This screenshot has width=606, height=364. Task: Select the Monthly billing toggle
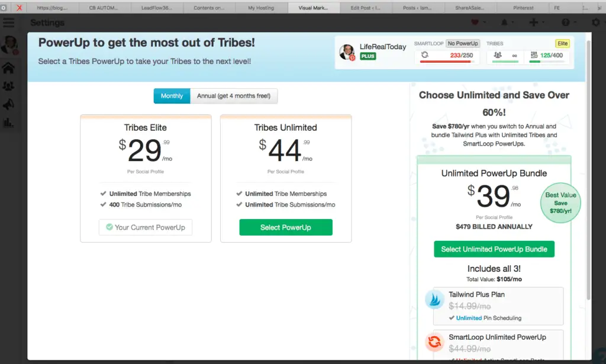[x=172, y=96]
